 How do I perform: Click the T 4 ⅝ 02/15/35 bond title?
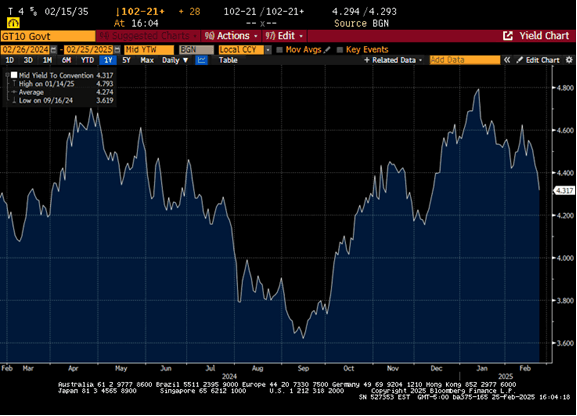[x=48, y=11]
